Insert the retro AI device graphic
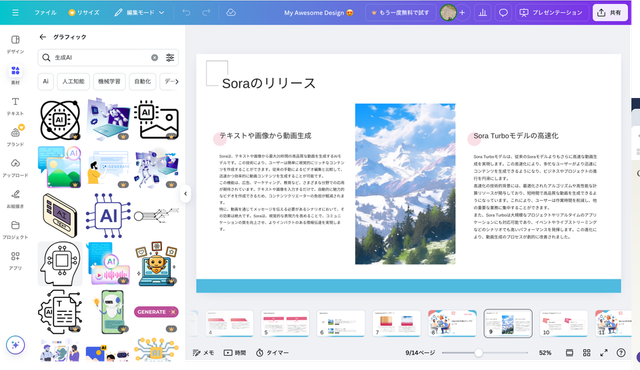The width and height of the screenshot is (640, 370). click(x=60, y=215)
